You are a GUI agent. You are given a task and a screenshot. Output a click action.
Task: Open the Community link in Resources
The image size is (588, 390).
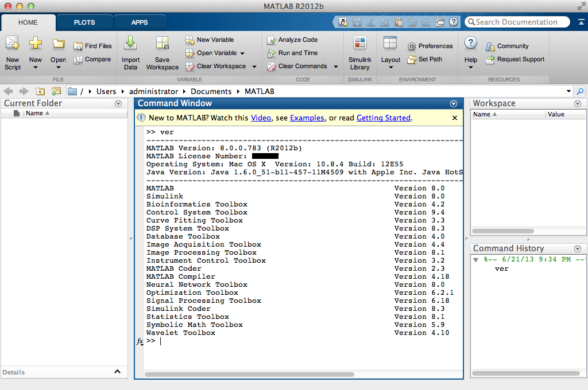[507, 46]
